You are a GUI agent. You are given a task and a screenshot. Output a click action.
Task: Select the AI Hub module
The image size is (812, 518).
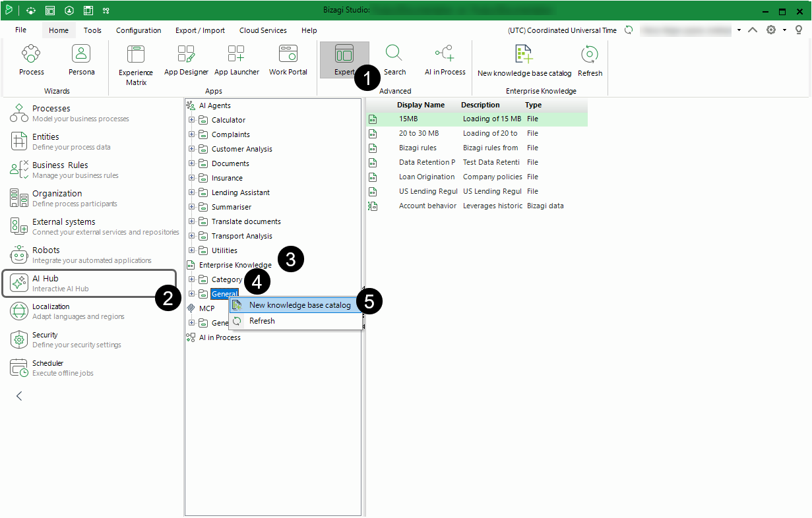(89, 283)
